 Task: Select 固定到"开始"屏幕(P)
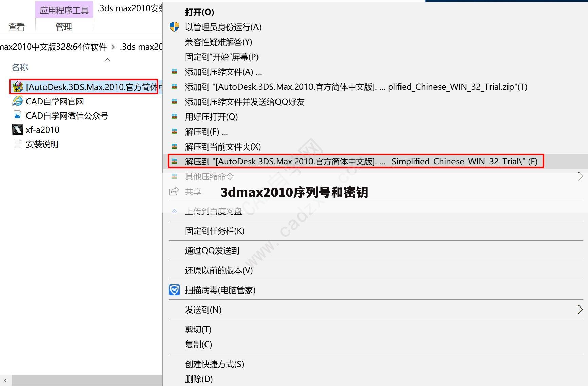point(222,57)
